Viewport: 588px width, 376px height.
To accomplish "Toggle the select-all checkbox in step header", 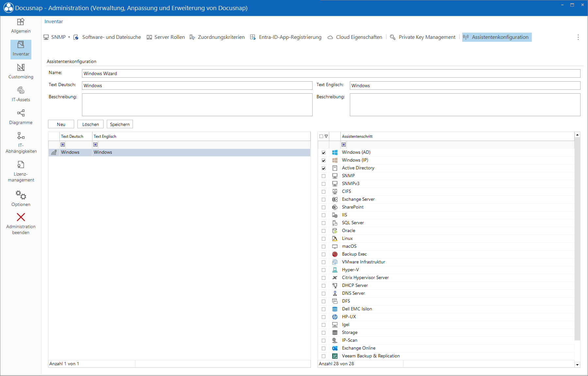I will [x=321, y=136].
